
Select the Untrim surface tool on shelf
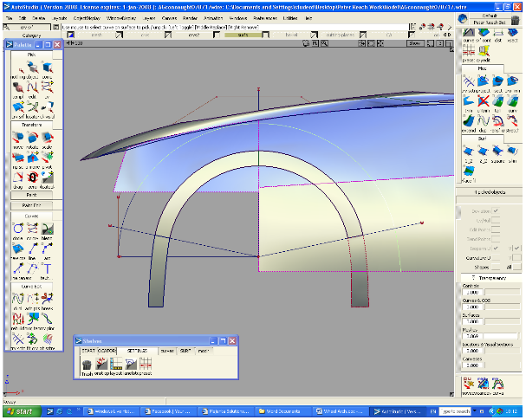click(x=483, y=103)
